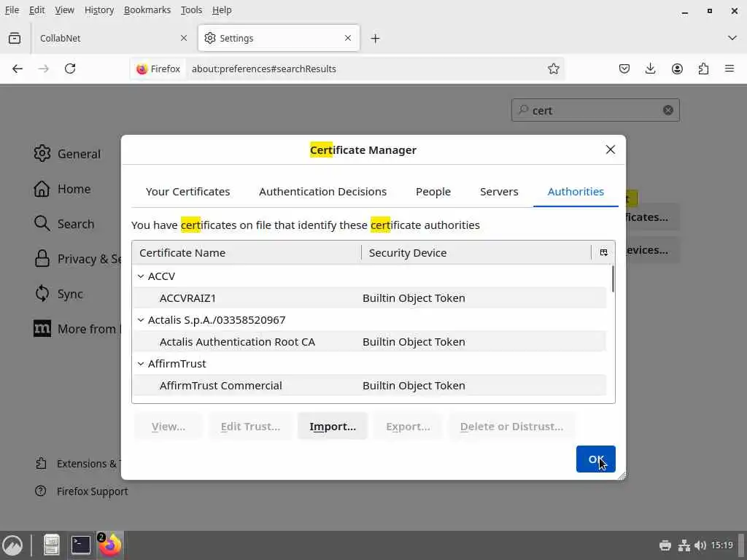Open the Tools menu
This screenshot has height=560, width=747.
(191, 10)
